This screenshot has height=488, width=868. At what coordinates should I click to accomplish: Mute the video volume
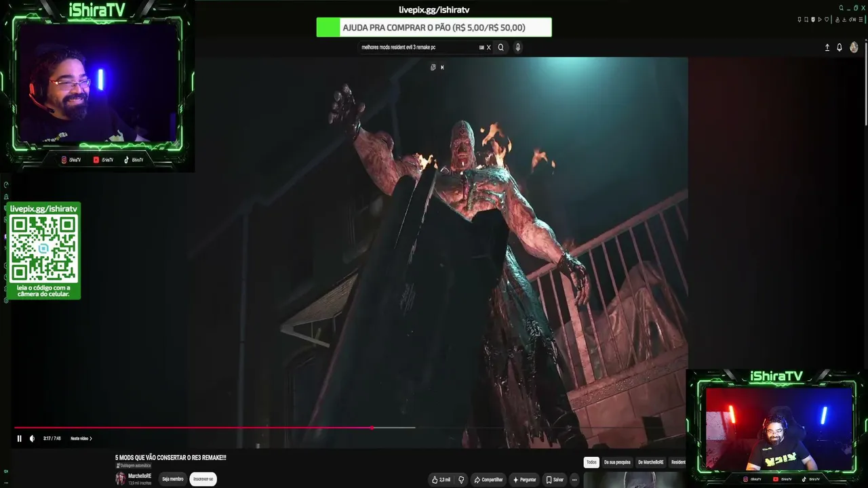32,439
